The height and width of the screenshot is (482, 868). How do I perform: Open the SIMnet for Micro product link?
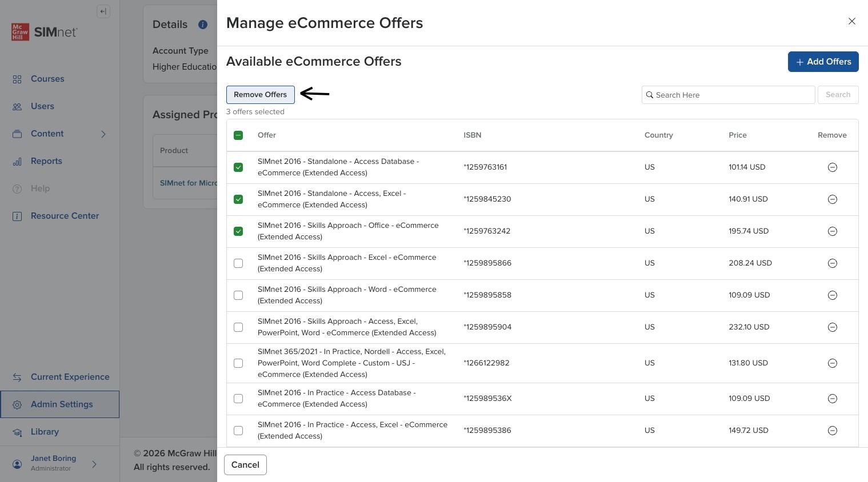coord(189,183)
